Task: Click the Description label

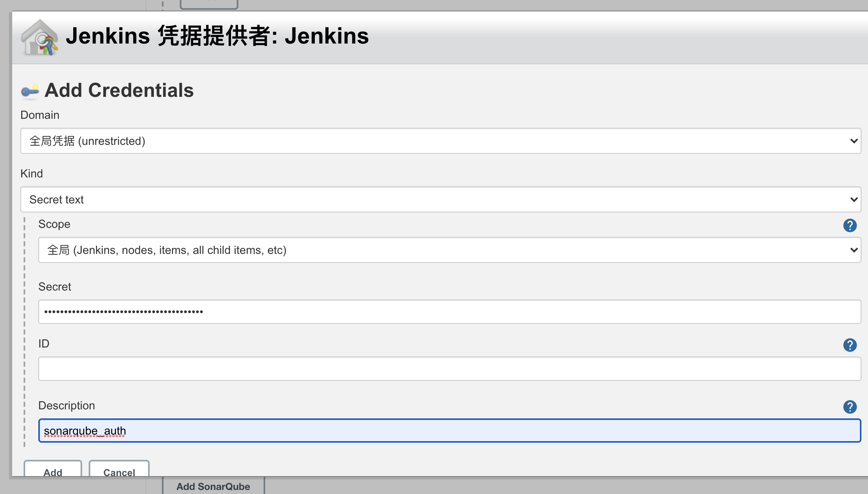Action: [67, 406]
